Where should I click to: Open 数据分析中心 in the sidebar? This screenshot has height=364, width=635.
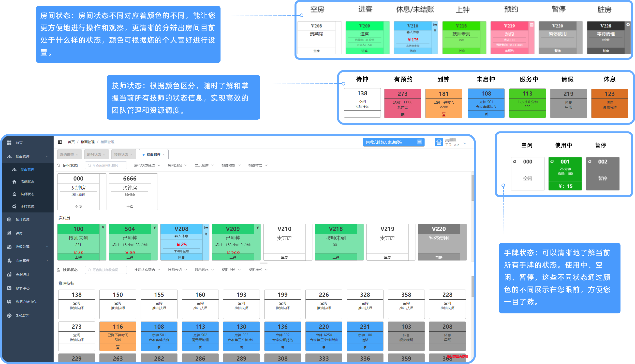[26, 302]
